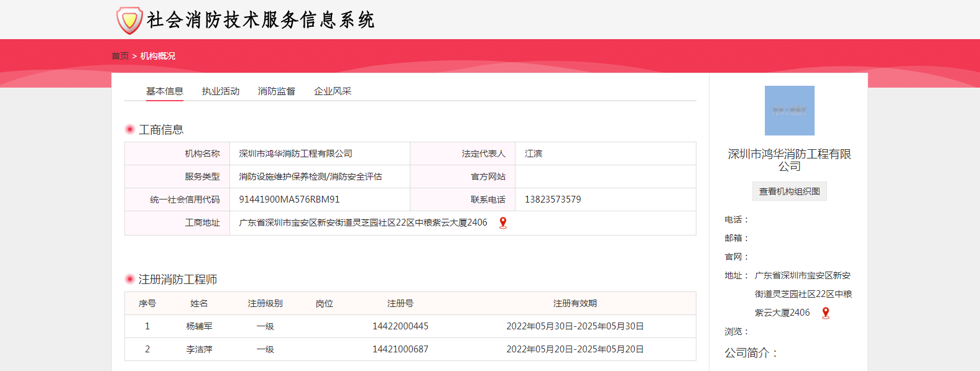The image size is (980, 371).
Task: Open the company logo thumbnail
Action: click(789, 111)
